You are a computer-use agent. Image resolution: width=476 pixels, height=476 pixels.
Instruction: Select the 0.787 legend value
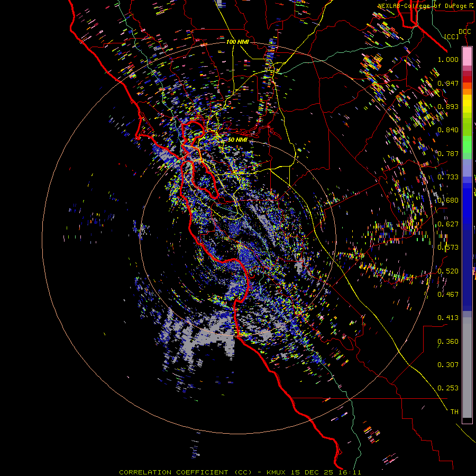(x=448, y=153)
